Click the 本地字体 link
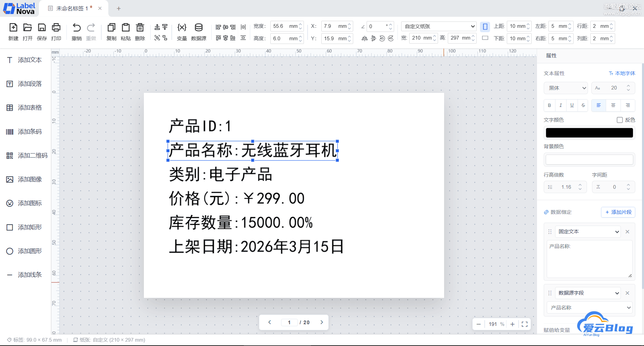Screen dimensions: 644x346 coord(622,73)
